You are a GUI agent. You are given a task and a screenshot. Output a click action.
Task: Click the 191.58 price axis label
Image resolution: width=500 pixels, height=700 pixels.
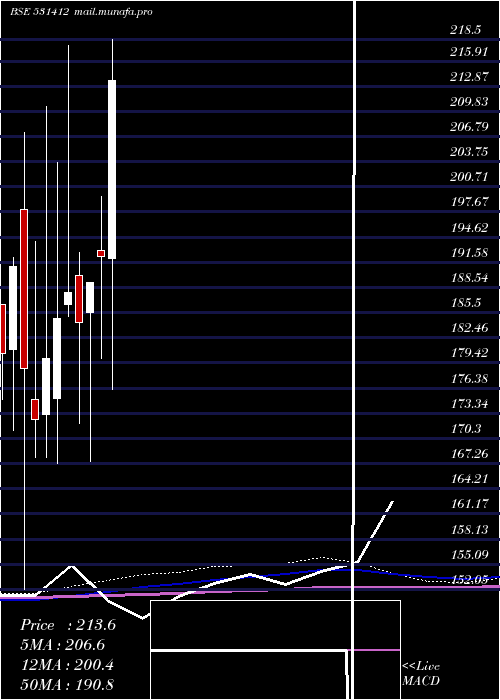tap(469, 253)
